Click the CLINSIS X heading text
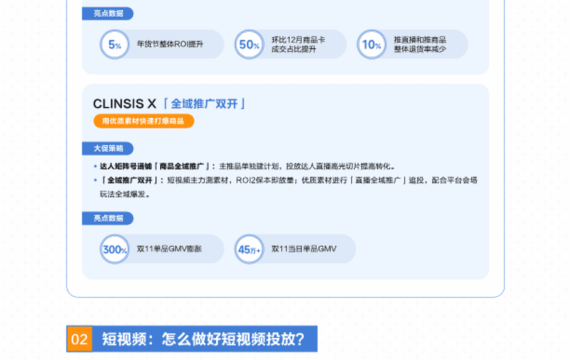 (125, 104)
